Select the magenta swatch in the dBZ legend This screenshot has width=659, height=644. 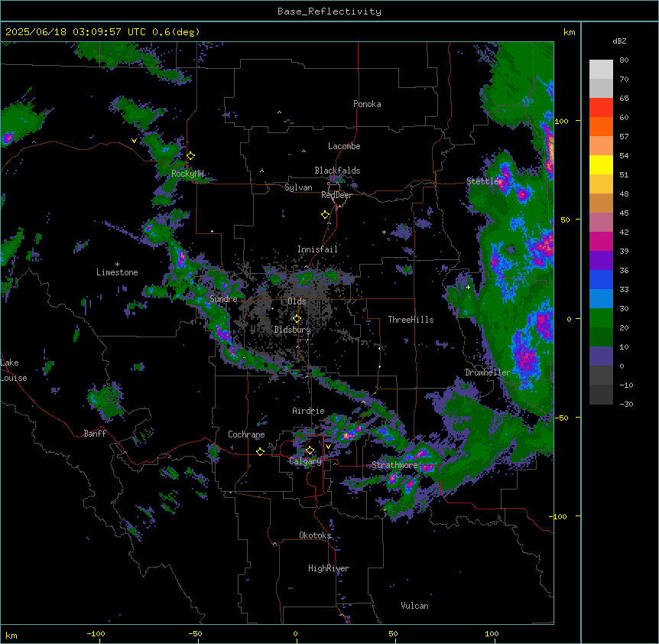[601, 241]
